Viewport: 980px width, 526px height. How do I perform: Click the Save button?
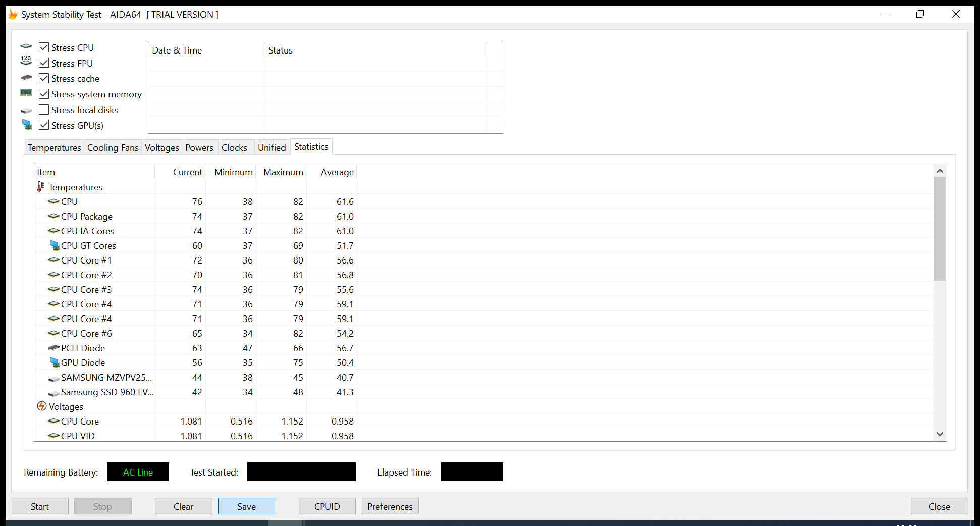pyautogui.click(x=246, y=506)
